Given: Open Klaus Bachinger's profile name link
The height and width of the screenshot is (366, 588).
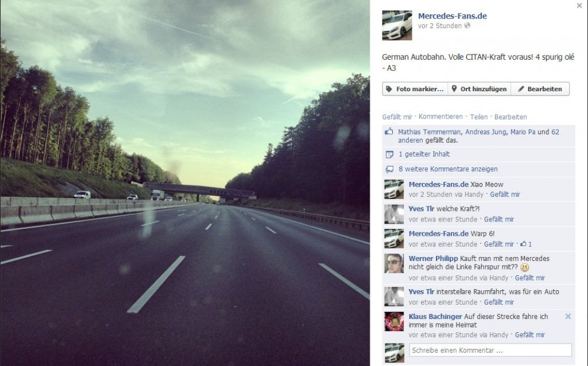Looking at the screenshot, I should (x=435, y=317).
